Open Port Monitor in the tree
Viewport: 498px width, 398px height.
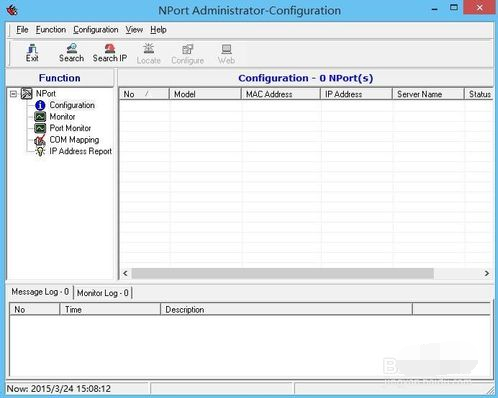[70, 128]
